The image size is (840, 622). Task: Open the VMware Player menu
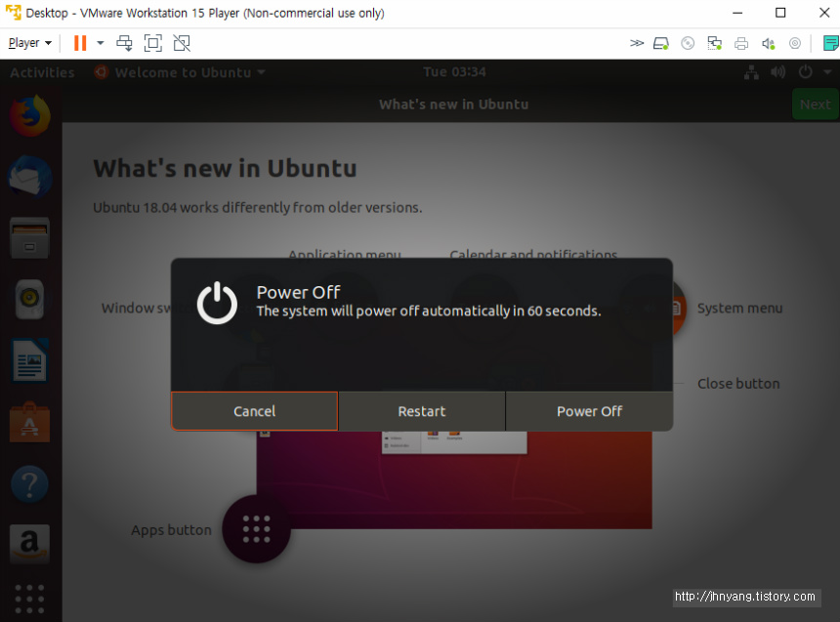[x=30, y=43]
